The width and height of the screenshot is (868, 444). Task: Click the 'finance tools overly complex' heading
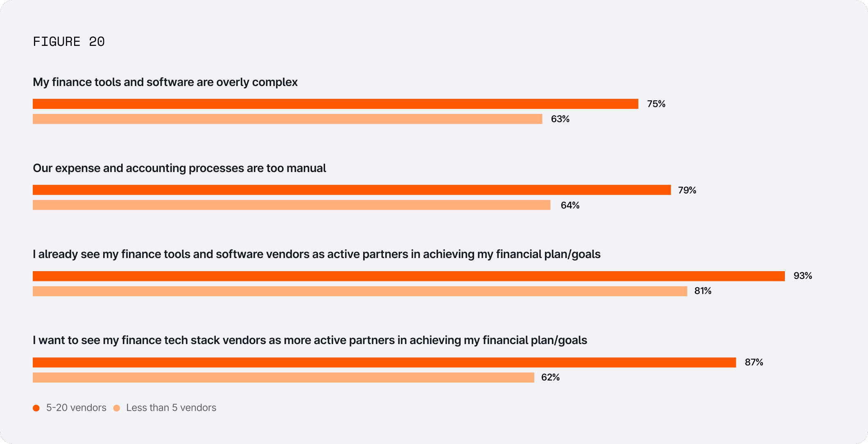click(x=165, y=82)
